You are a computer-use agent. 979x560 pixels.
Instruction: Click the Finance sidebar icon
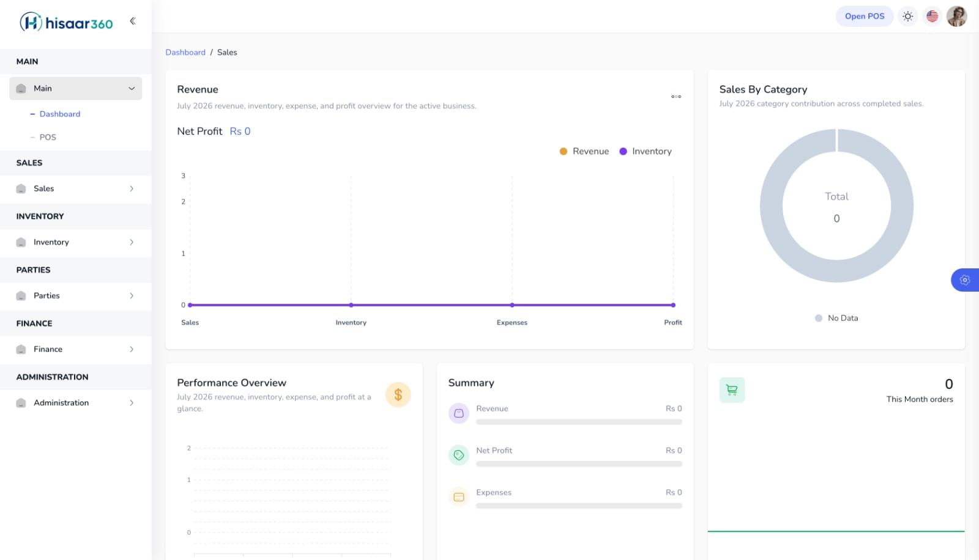pos(21,350)
